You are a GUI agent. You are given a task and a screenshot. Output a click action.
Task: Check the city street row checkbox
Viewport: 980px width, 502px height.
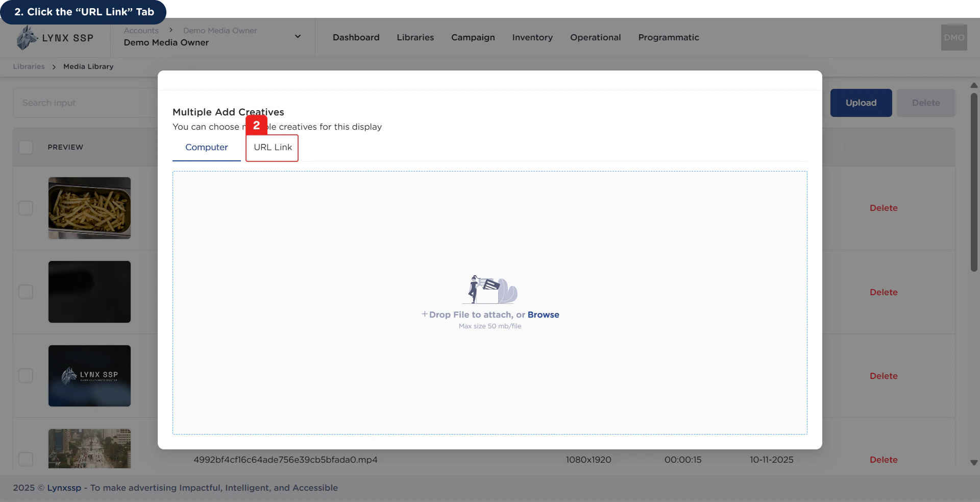click(26, 459)
